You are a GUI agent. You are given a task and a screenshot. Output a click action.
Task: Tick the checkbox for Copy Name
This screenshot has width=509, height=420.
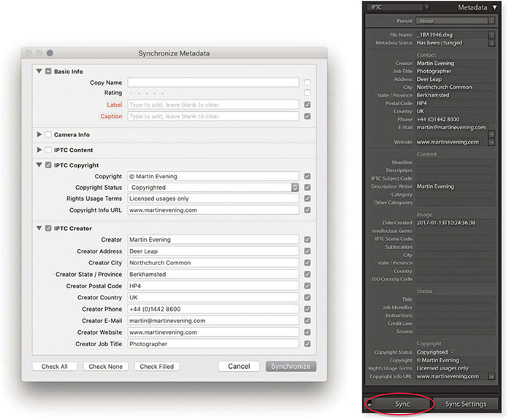pos(307,83)
